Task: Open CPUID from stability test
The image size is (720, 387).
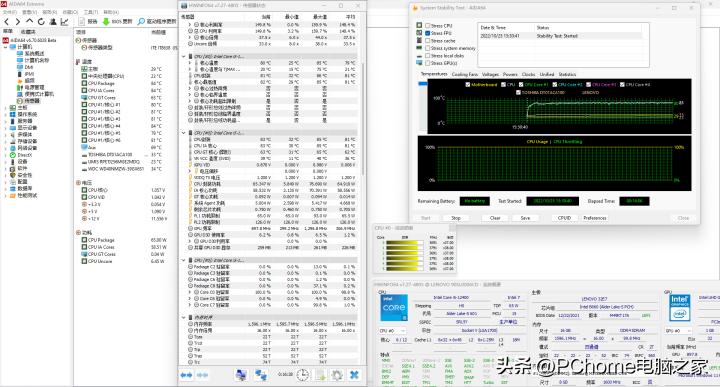Action: (x=564, y=218)
